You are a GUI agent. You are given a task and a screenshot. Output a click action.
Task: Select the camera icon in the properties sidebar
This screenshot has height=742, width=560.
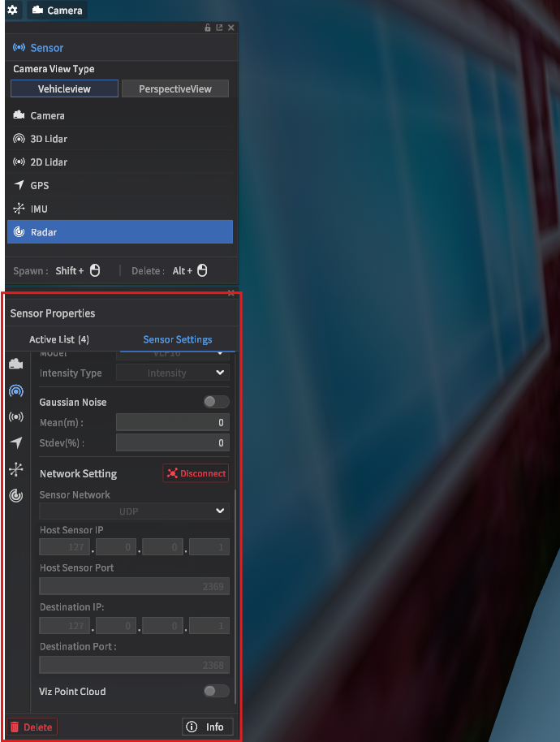(16, 365)
